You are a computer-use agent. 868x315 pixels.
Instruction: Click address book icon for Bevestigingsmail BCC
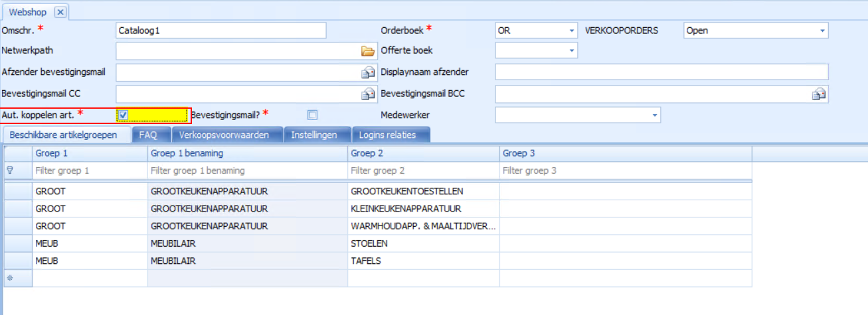pos(819,94)
